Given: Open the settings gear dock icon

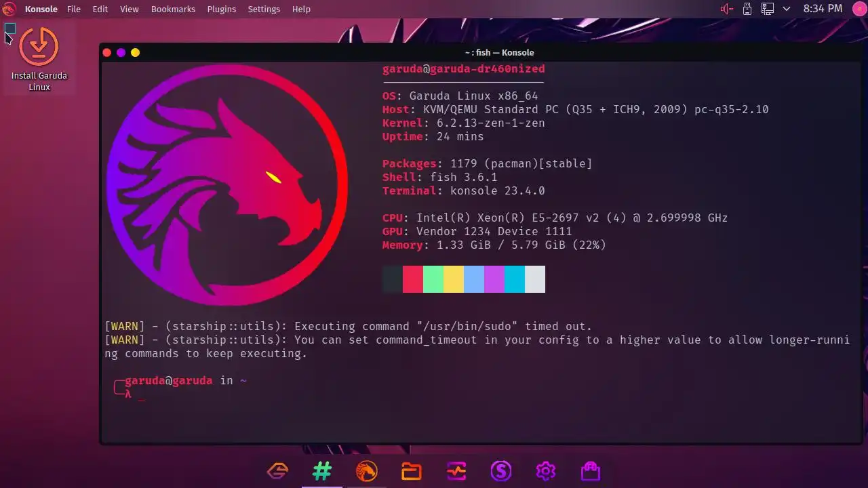Looking at the screenshot, I should pyautogui.click(x=546, y=470).
